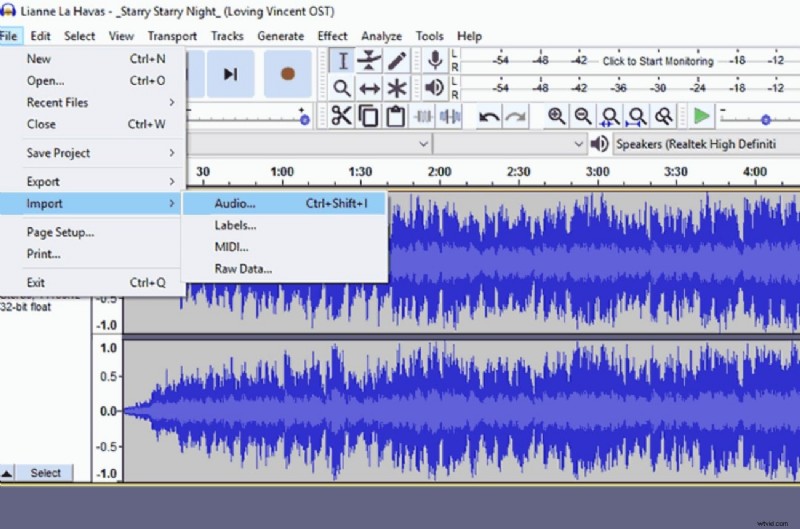The image size is (800, 529).
Task: Click the Skip to End button
Action: coord(231,74)
